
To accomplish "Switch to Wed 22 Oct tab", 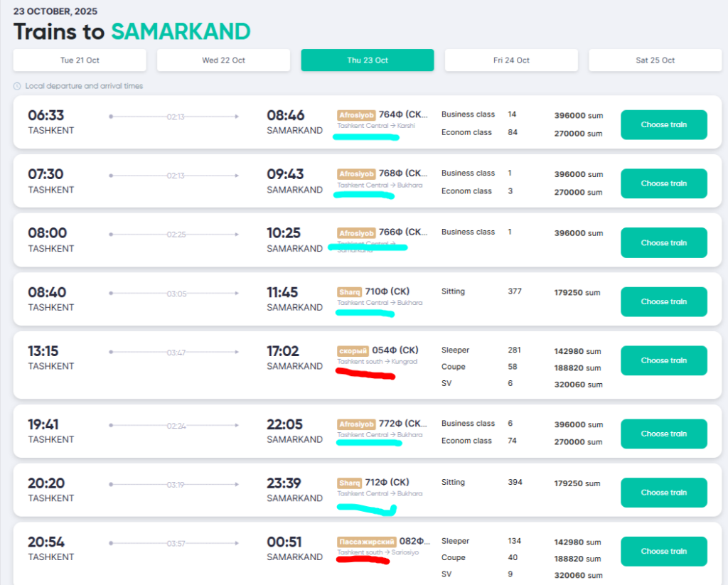I will [x=223, y=60].
